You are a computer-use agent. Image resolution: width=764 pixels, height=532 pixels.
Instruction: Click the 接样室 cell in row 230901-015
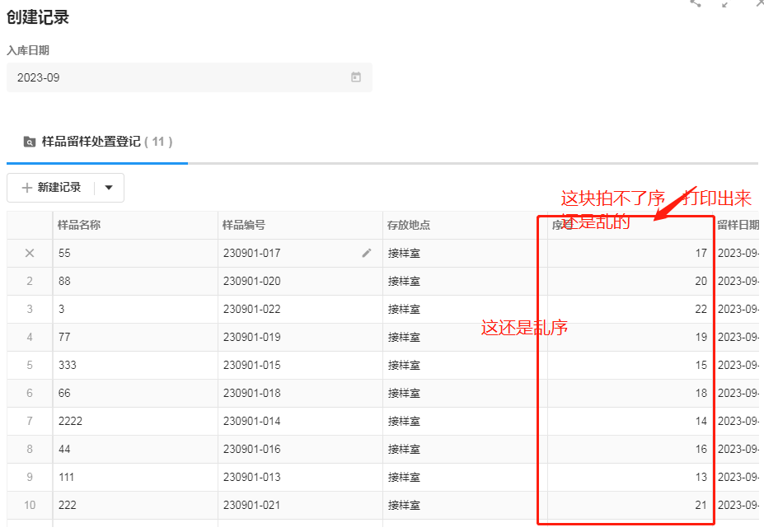tap(465, 365)
